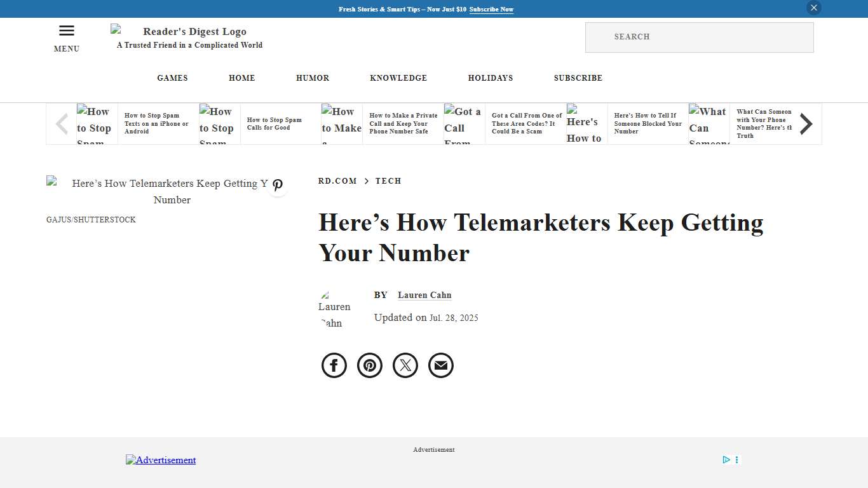The image size is (868, 488).
Task: Advance the story carousel with the right chevron
Action: 806,124
